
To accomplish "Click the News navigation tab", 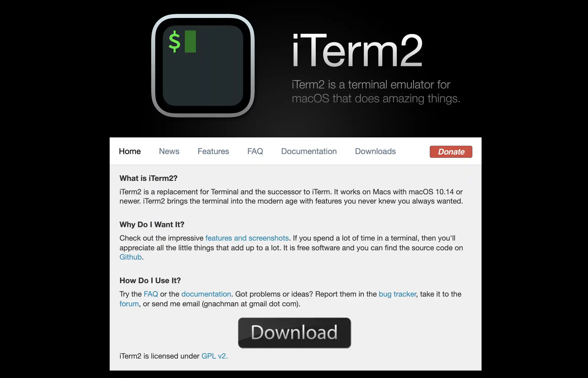I will (x=169, y=151).
